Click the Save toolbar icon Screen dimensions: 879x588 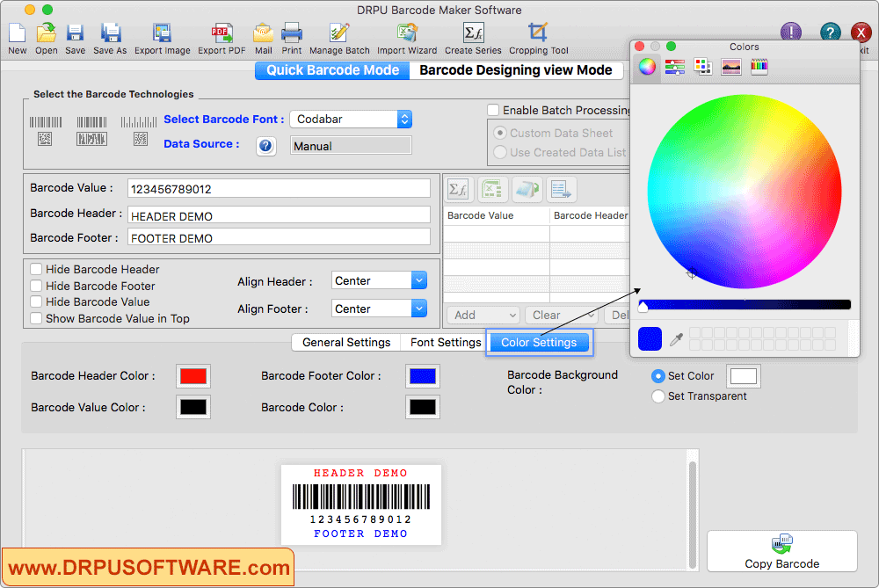(75, 33)
